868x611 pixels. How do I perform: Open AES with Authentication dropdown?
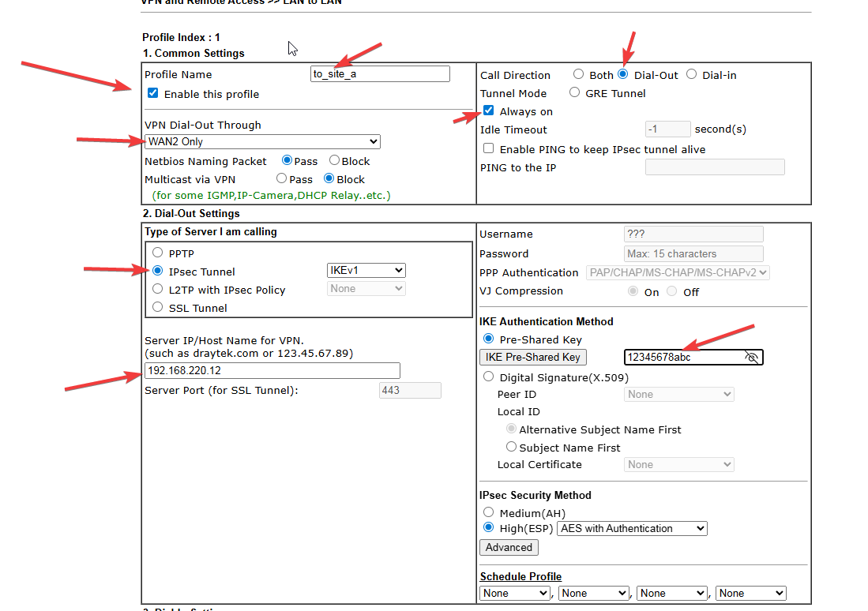[x=632, y=529]
